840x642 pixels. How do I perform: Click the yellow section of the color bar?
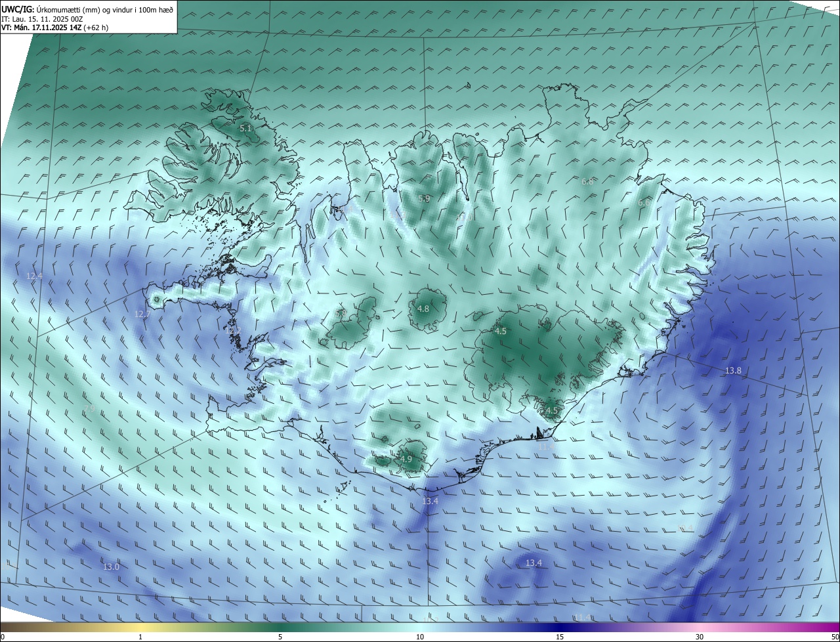click(x=141, y=627)
